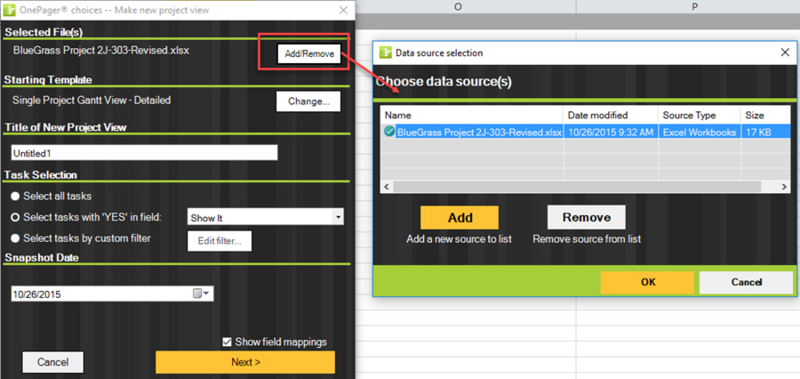Open the calendar picker icon in Snapshot Date
Screen dimensions: 800x379
(197, 294)
